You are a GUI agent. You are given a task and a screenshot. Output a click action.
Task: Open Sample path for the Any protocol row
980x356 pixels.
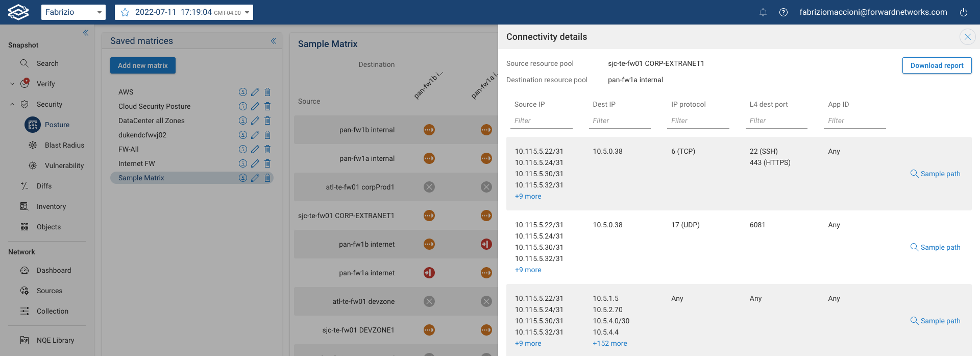coord(936,321)
